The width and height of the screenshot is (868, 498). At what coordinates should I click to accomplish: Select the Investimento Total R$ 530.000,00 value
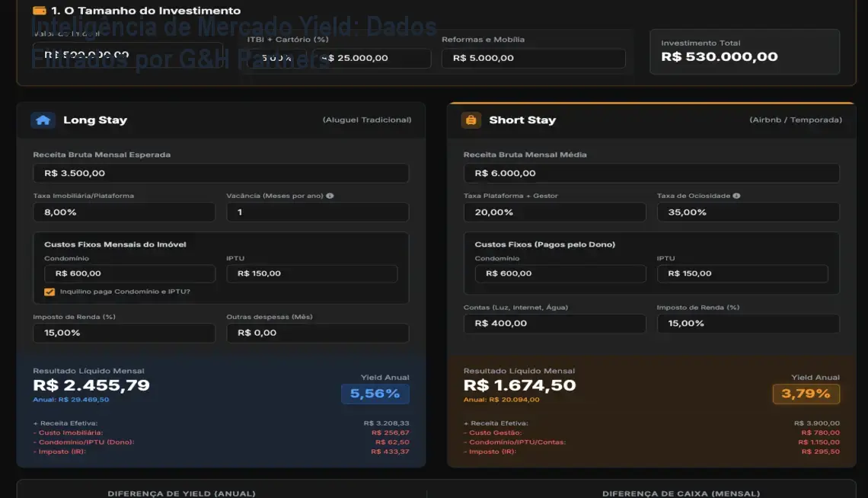coord(719,56)
